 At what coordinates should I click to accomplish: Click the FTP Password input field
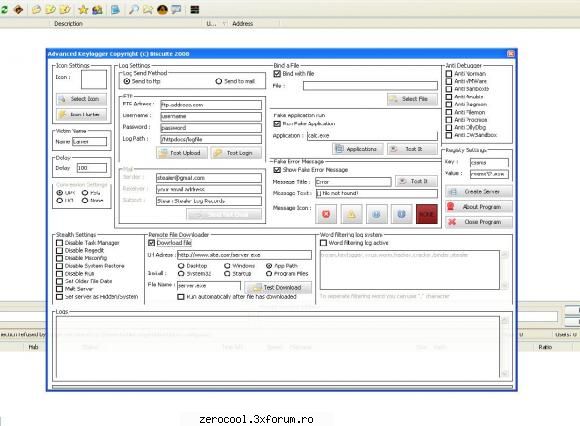click(211, 128)
